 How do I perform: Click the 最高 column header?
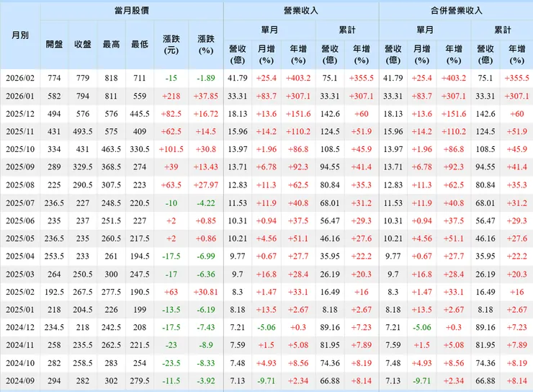pos(111,44)
